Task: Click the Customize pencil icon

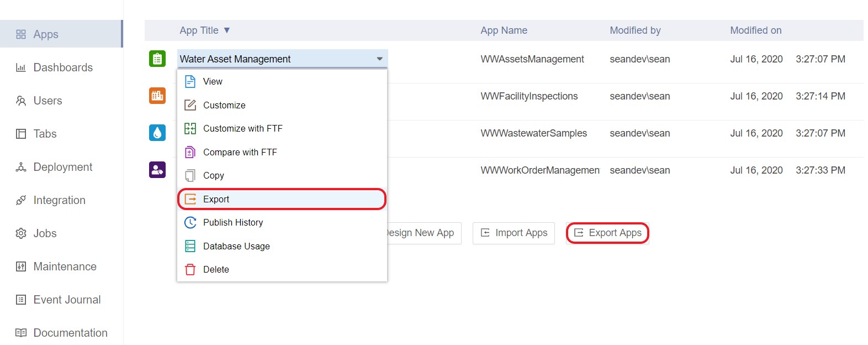Action: coord(190,105)
